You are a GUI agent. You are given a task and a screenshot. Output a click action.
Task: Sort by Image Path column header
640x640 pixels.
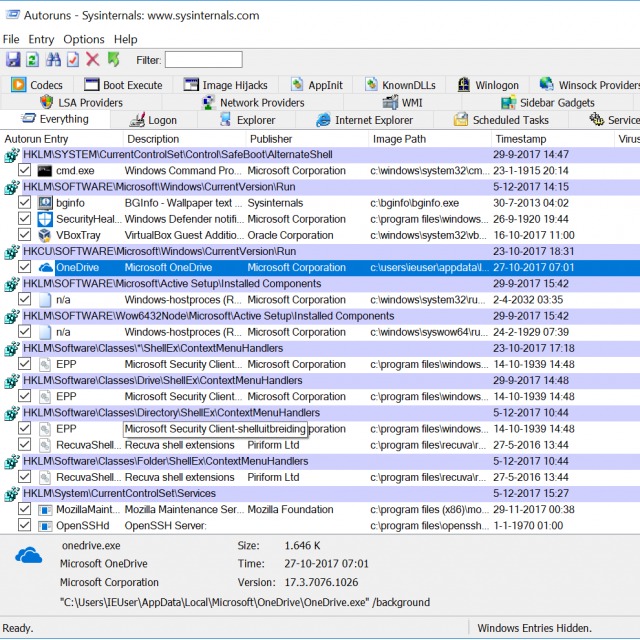pos(430,139)
